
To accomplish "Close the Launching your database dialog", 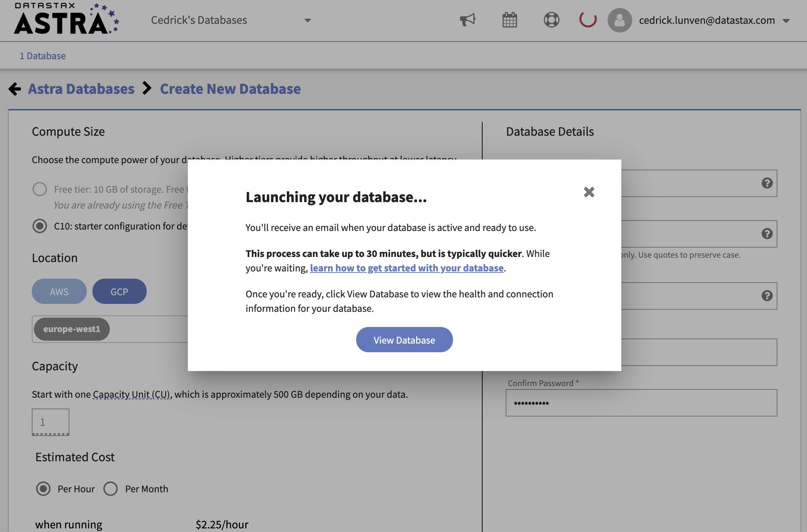I will [589, 192].
